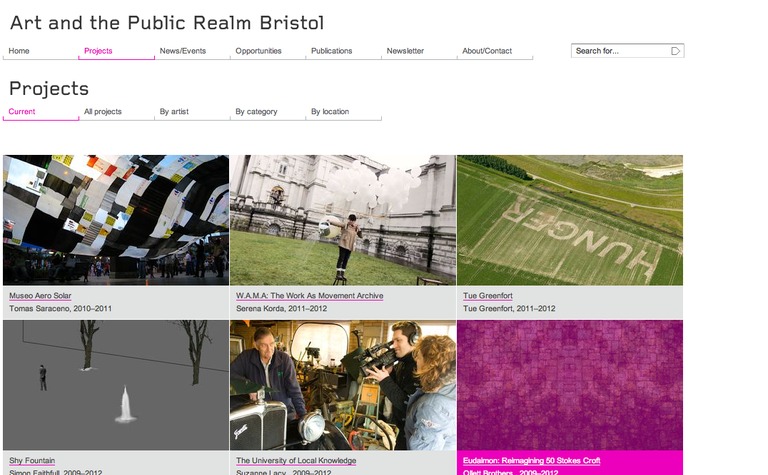Open the Shy Fountain project link

click(x=32, y=461)
